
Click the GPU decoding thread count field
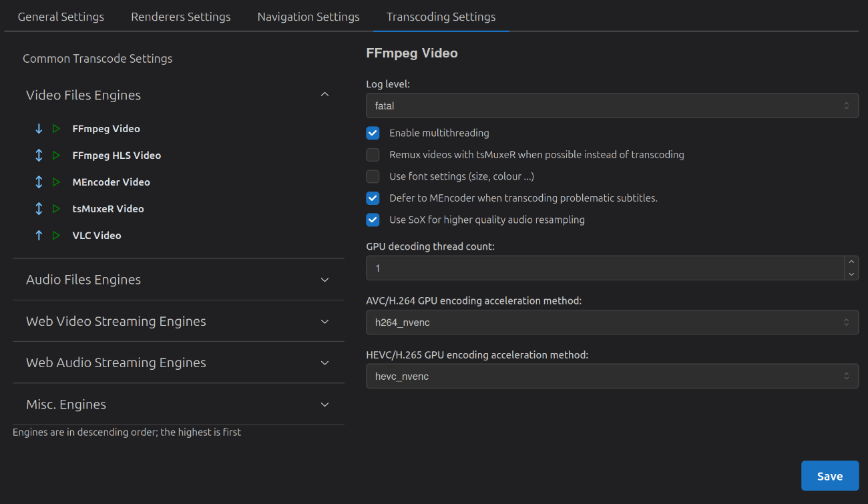606,268
